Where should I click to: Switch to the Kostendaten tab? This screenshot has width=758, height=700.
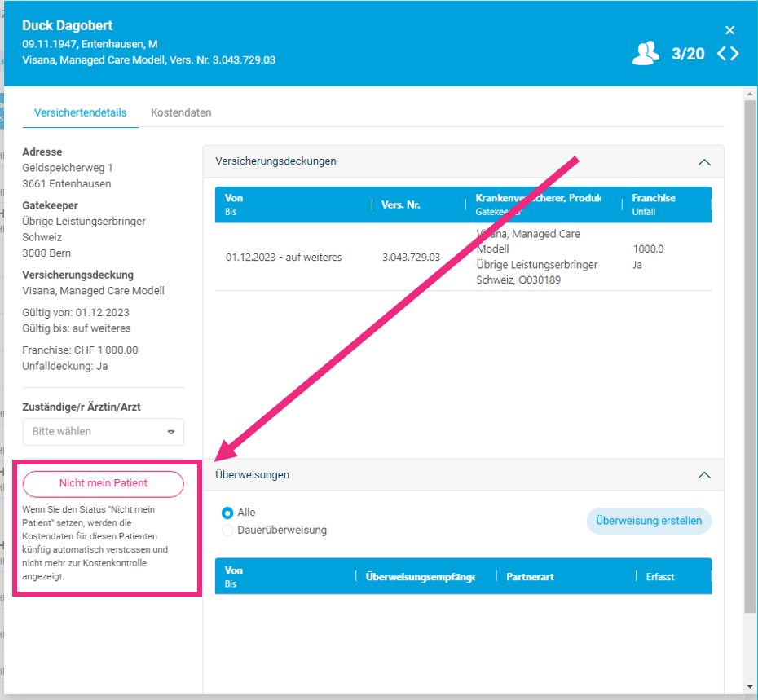coord(181,112)
